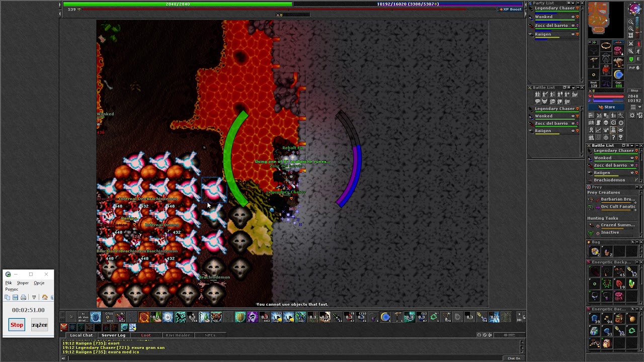
Task: Open the Store button
Action: (606, 107)
